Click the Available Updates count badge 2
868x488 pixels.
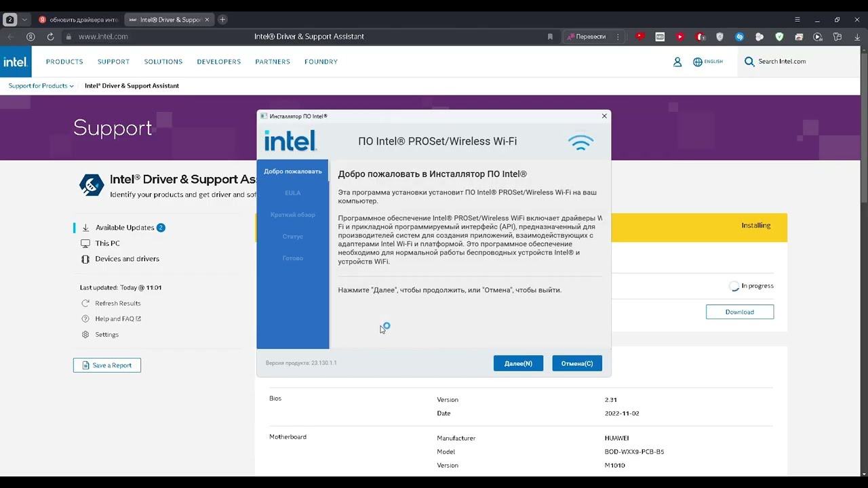point(161,228)
